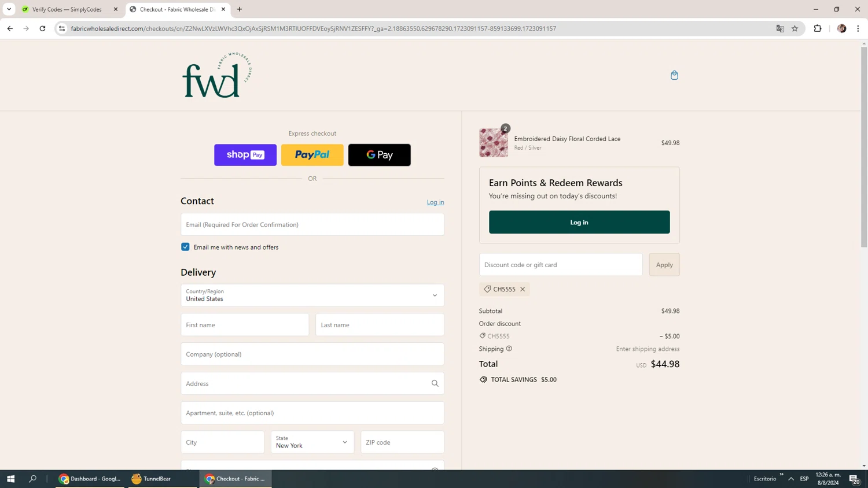This screenshot has height=488, width=868.
Task: Click the translate page icon
Action: pyautogui.click(x=780, y=28)
